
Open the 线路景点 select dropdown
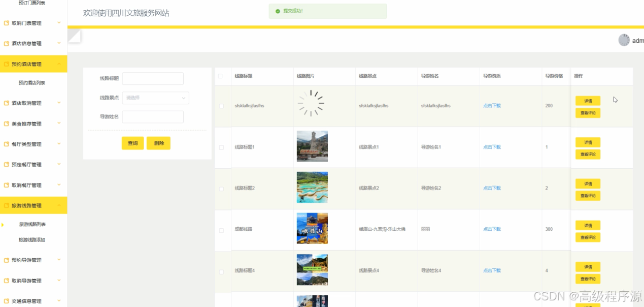tap(155, 98)
